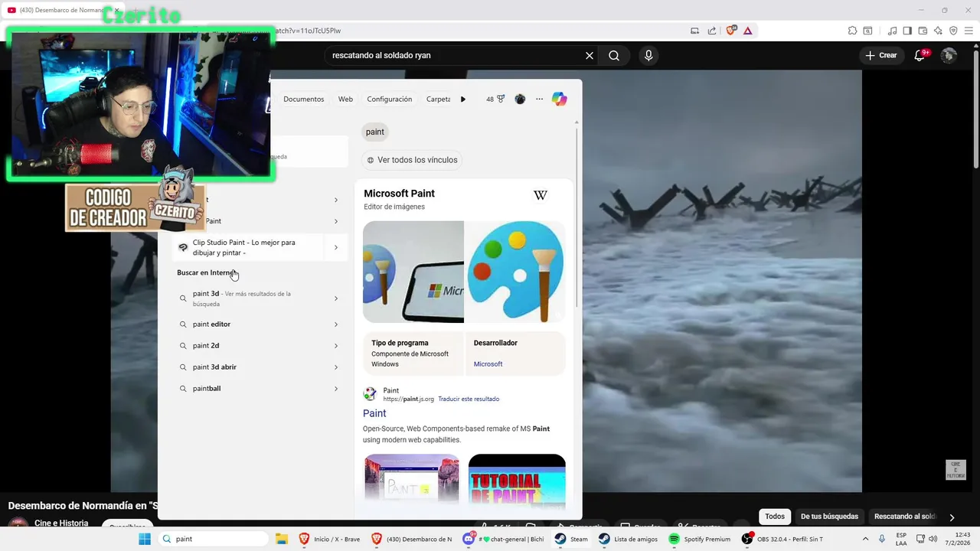Expand paint 2d suggestion arrow
The width and height of the screenshot is (980, 551).
pos(335,346)
